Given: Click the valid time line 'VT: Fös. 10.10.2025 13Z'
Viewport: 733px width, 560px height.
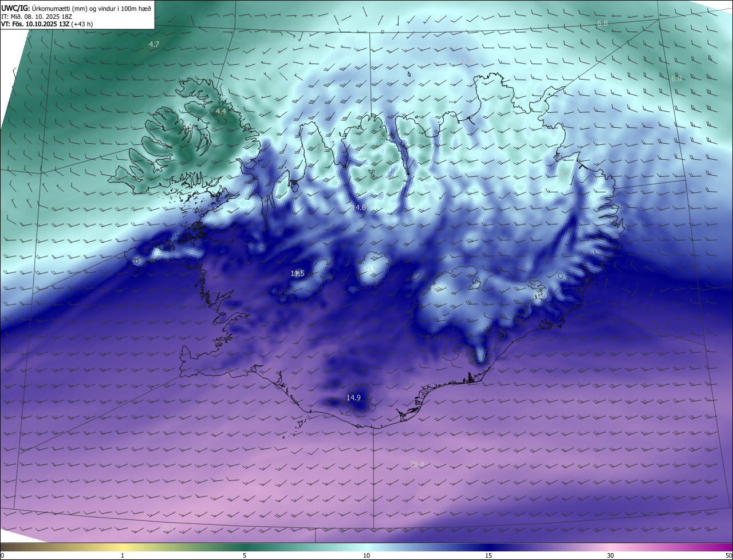Looking at the screenshot, I should tap(36, 24).
